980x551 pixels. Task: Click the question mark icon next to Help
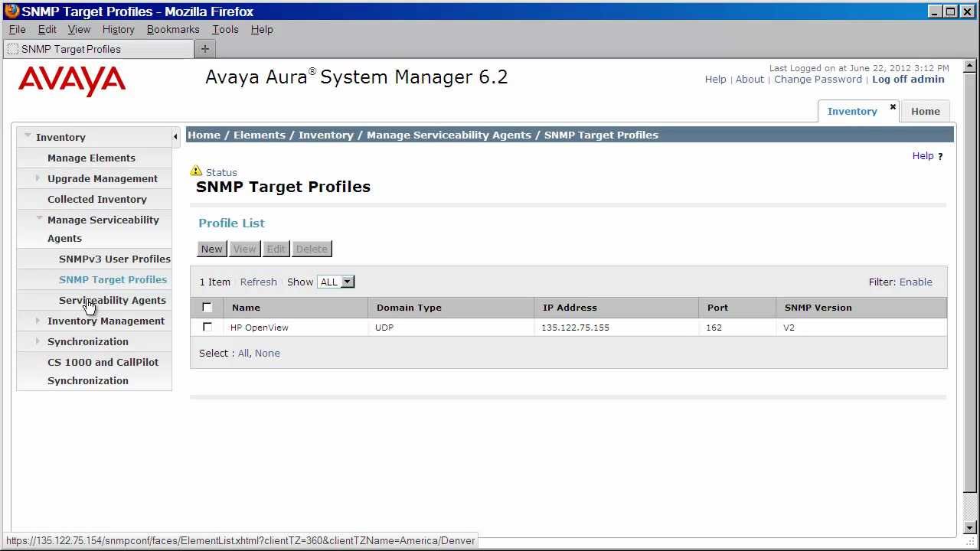pyautogui.click(x=940, y=156)
